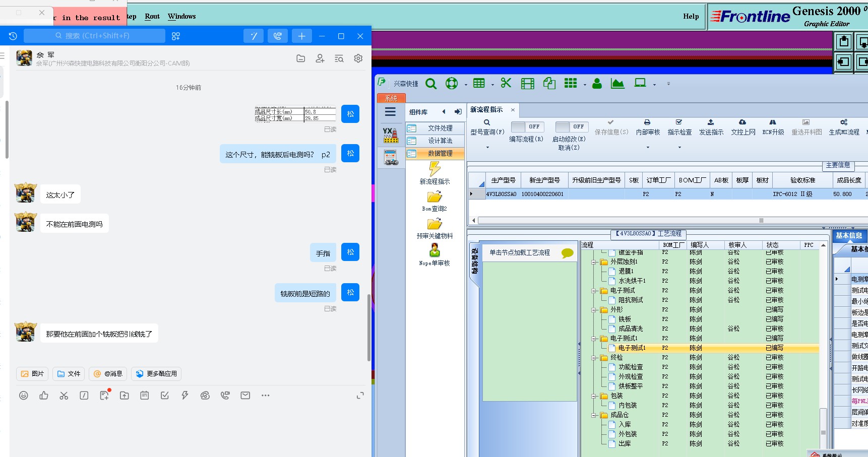The width and height of the screenshot is (868, 457).
Task: Open dropdown arrow under 指示检查
Action: pos(679,148)
